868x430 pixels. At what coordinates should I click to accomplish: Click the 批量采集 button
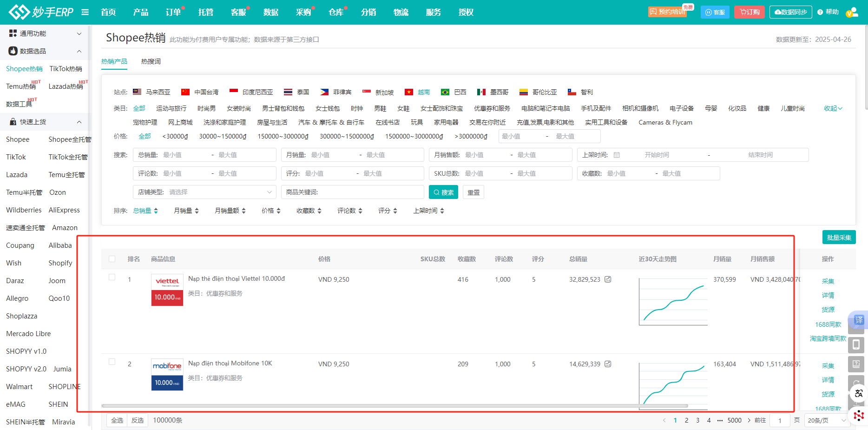click(838, 237)
